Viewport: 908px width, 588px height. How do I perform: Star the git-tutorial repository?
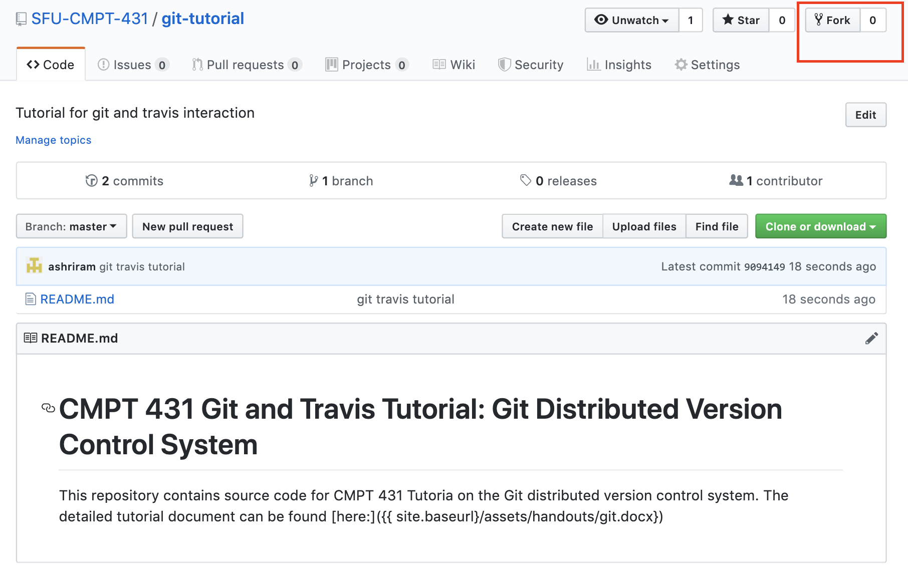(x=741, y=21)
